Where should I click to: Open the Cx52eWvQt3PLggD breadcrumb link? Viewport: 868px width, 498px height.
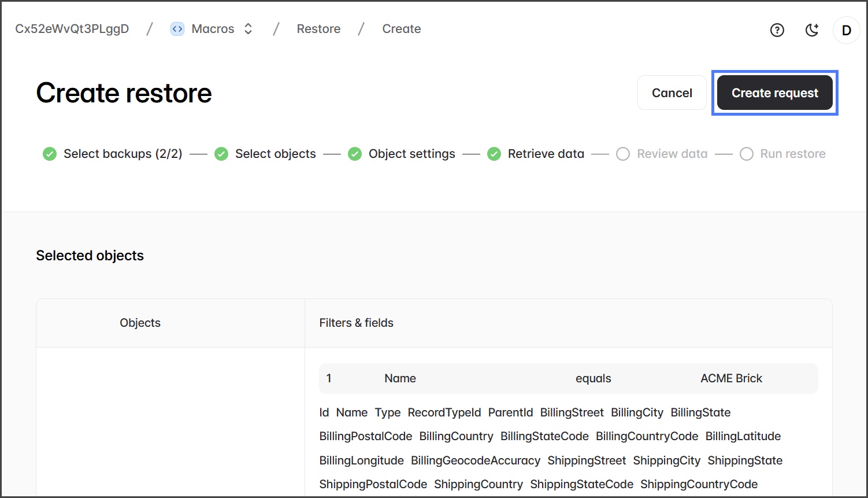(x=72, y=29)
